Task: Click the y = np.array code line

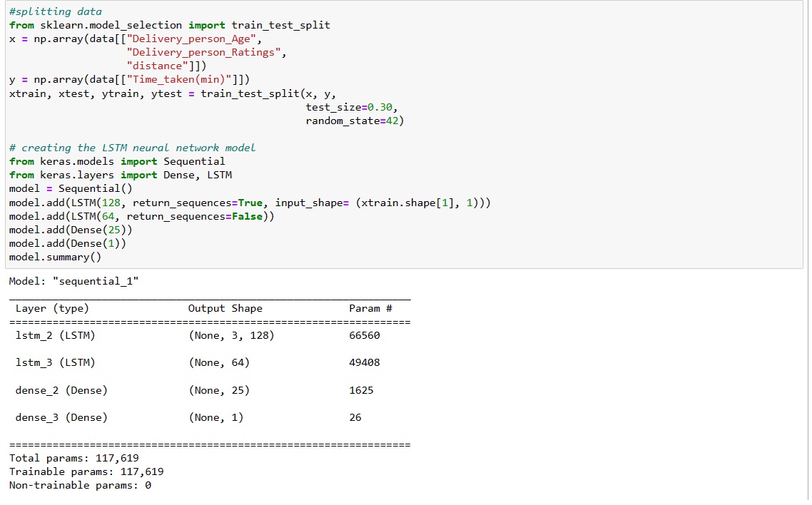Action: click(129, 80)
